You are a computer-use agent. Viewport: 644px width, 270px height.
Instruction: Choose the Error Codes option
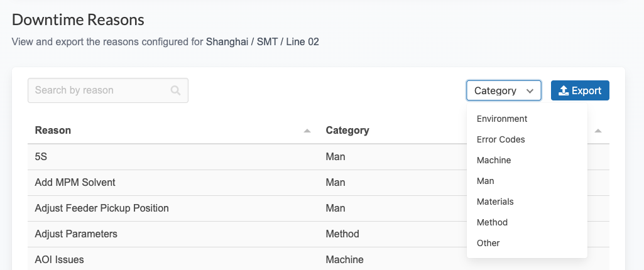[501, 139]
